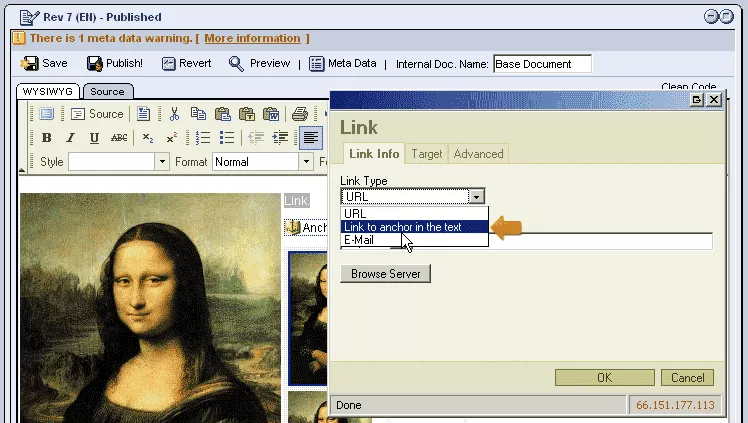
Task: Insert a numbered list
Action: point(203,138)
